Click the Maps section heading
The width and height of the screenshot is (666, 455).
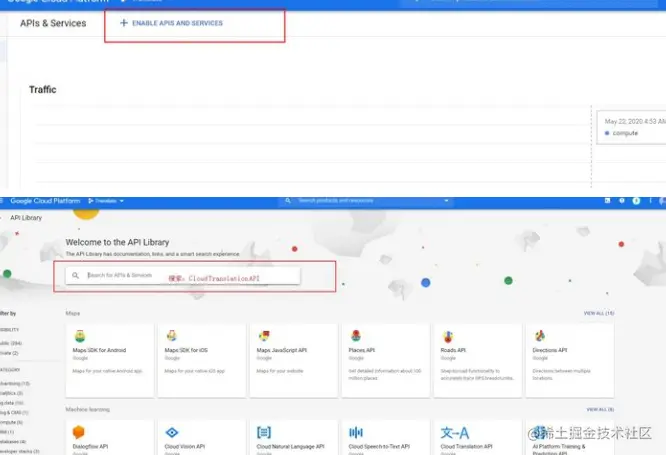(73, 313)
